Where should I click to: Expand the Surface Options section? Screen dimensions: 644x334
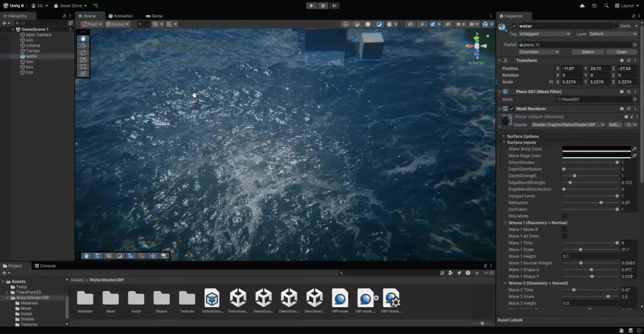504,136
